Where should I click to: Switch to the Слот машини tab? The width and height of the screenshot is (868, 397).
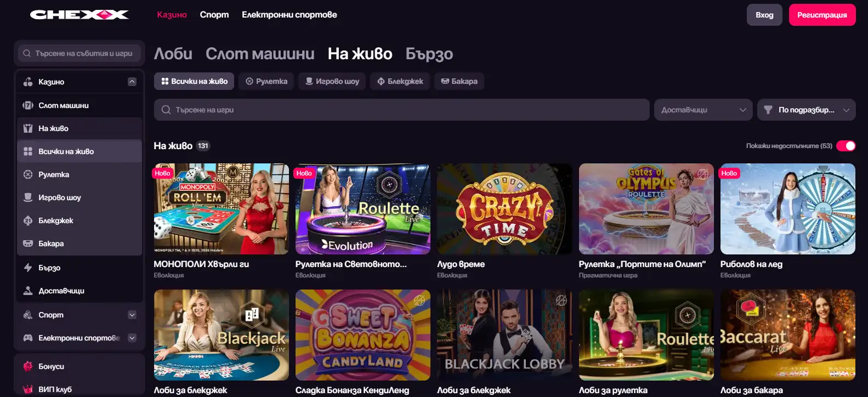[x=260, y=54]
